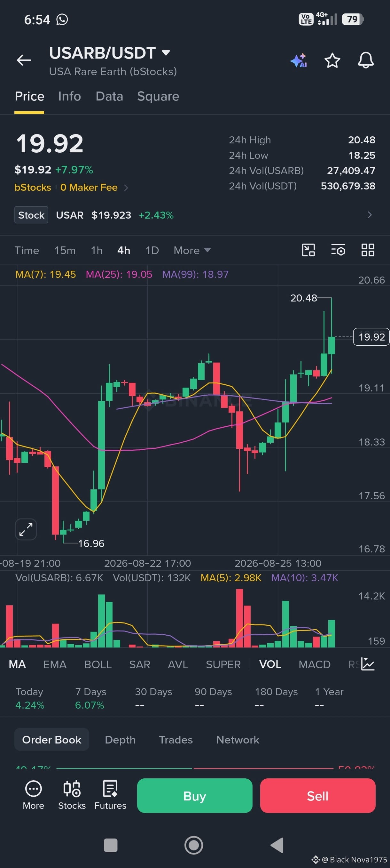Tap the 24h High value 20.48
This screenshot has width=390, height=868.
coord(362,140)
